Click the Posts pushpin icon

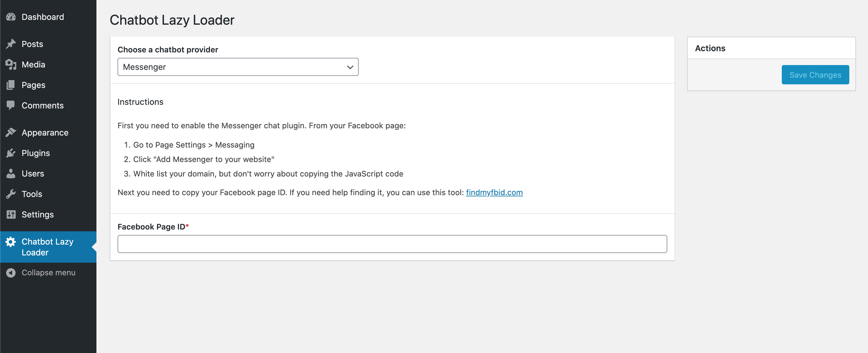tap(11, 44)
